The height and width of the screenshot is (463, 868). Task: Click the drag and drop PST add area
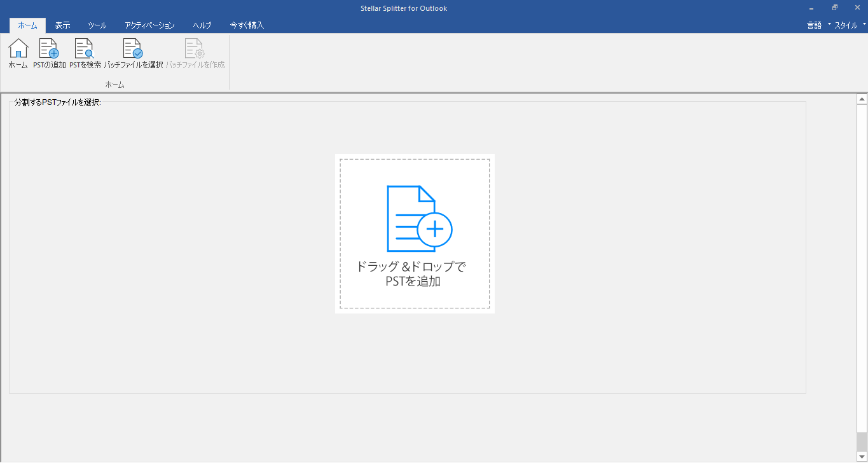coord(415,233)
